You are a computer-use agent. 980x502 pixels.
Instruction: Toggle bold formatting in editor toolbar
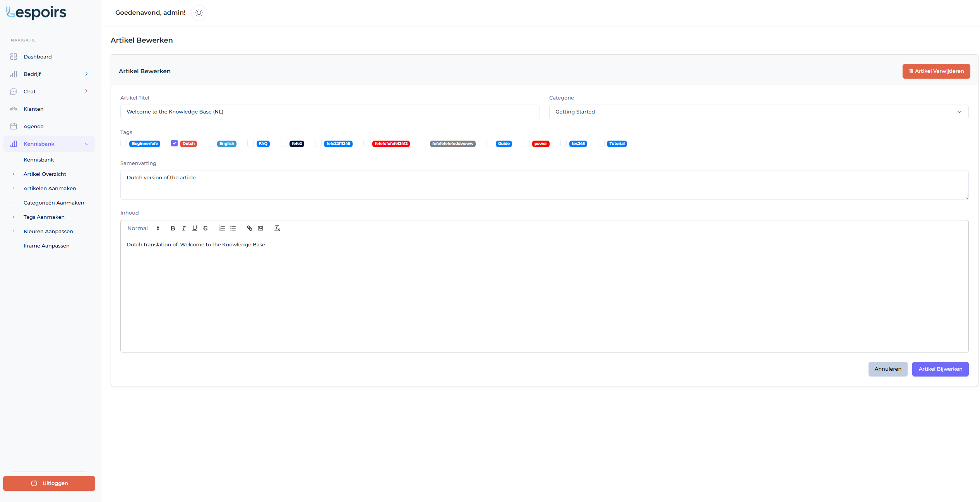pyautogui.click(x=173, y=228)
